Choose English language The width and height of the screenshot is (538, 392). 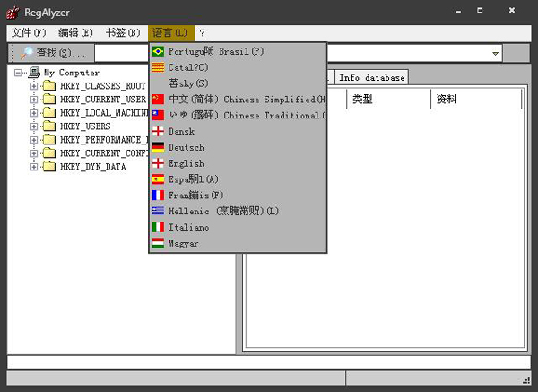[238, 163]
